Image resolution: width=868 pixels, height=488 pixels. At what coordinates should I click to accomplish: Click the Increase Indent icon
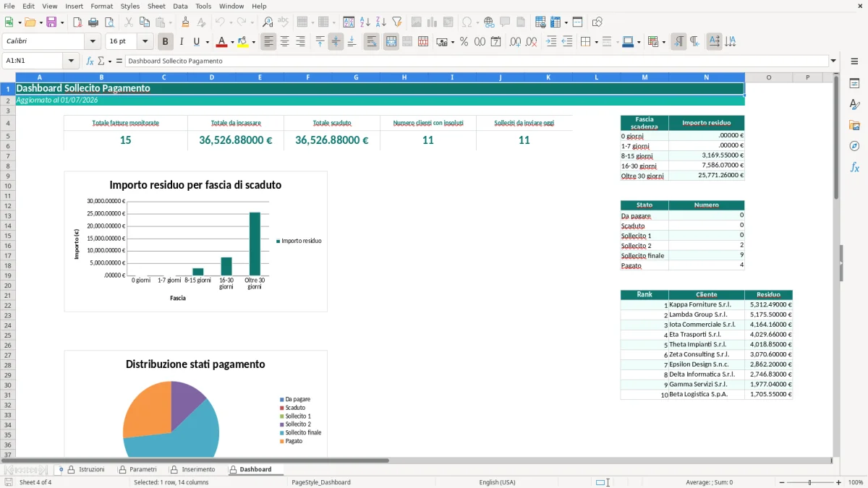[551, 42]
